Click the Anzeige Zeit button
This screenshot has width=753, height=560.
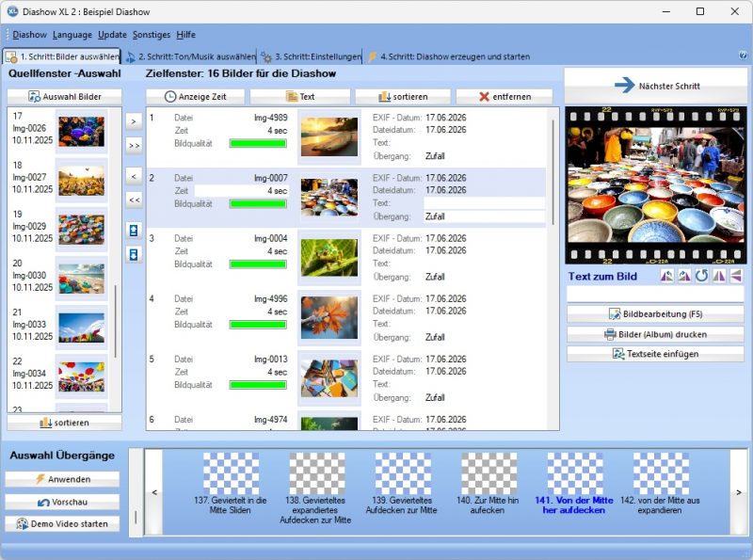click(195, 97)
